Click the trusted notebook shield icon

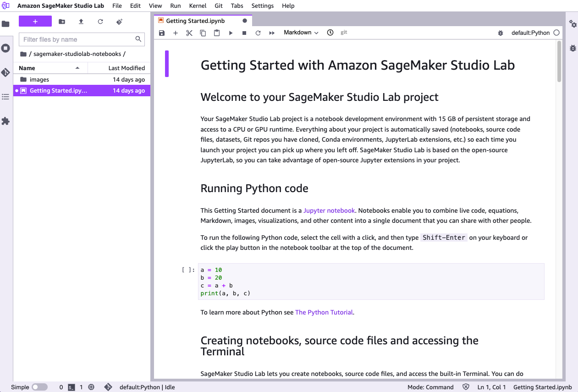click(x=466, y=387)
